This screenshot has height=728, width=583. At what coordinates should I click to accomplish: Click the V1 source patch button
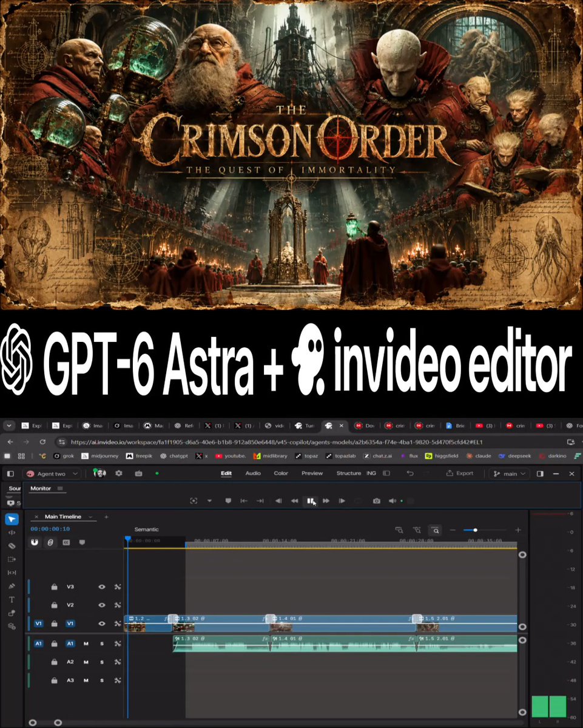(x=38, y=624)
